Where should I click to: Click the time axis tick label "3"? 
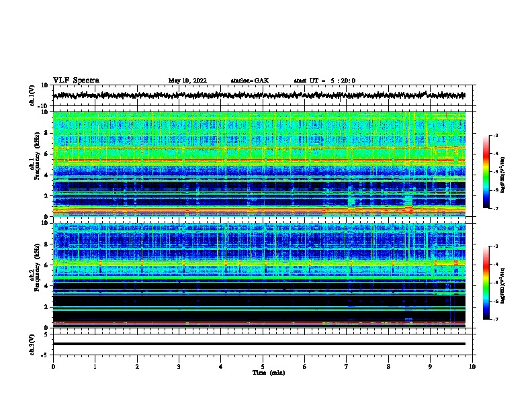point(179,367)
